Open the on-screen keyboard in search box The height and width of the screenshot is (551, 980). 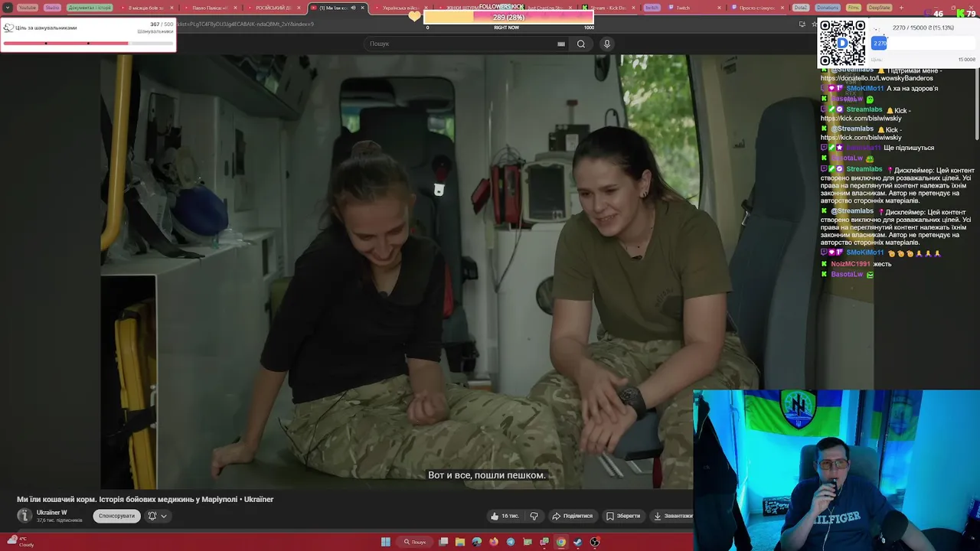[561, 44]
